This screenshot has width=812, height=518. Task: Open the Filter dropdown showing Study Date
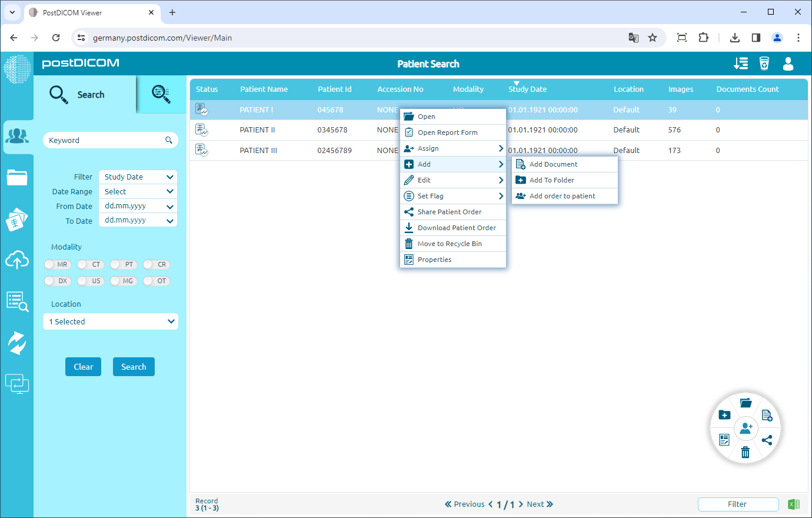[137, 177]
